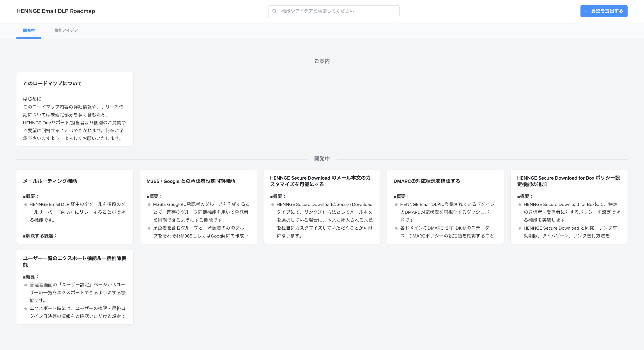Click the 要望を提出する button
The image size is (644, 350).
(x=604, y=11)
